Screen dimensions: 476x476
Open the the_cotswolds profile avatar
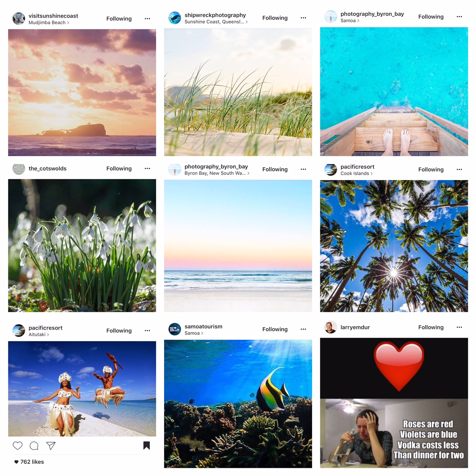click(19, 168)
